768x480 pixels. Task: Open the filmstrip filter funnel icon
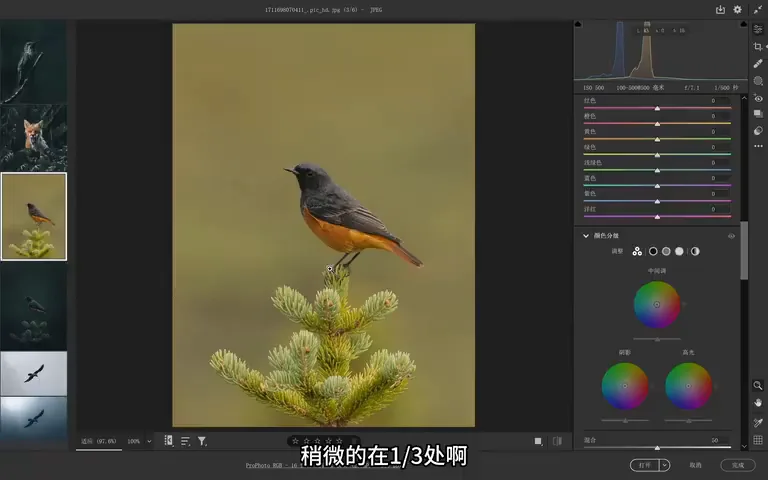click(202, 441)
